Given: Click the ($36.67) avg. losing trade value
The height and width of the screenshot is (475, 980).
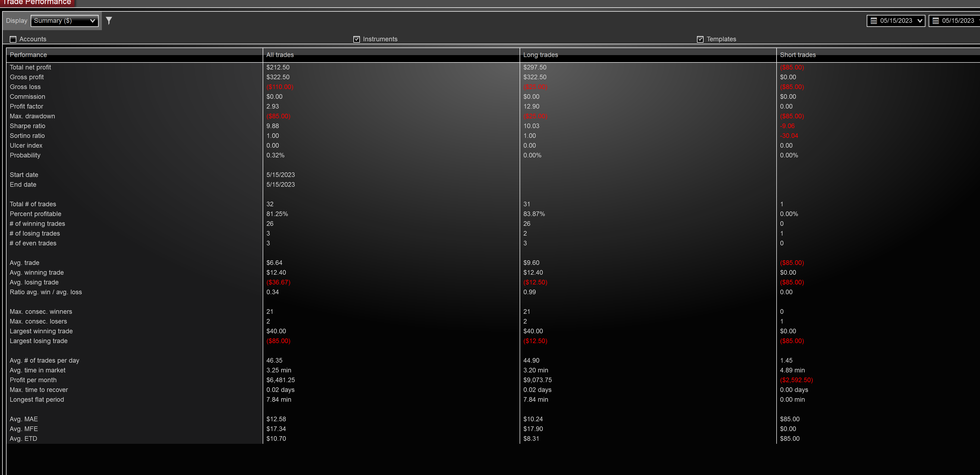Looking at the screenshot, I should pyautogui.click(x=278, y=283).
